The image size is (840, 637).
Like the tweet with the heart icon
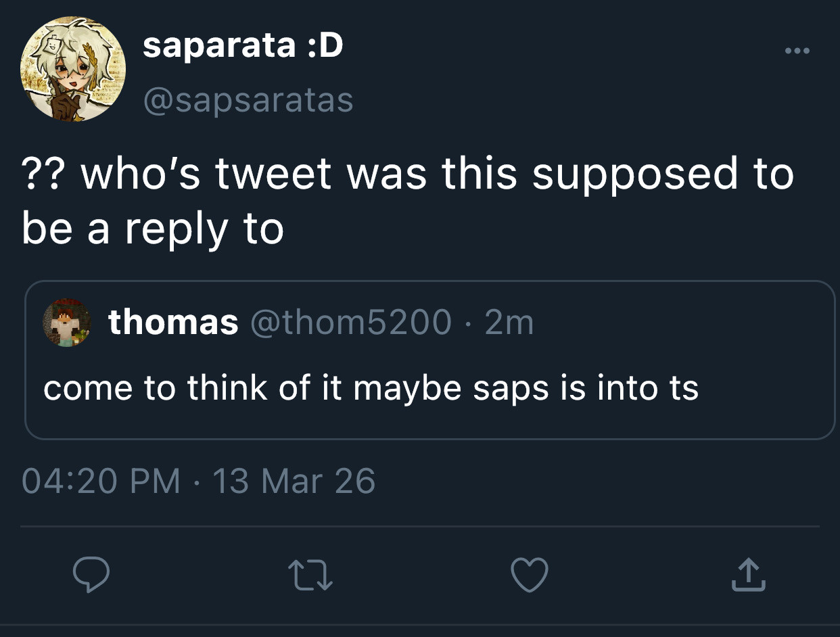tap(529, 576)
